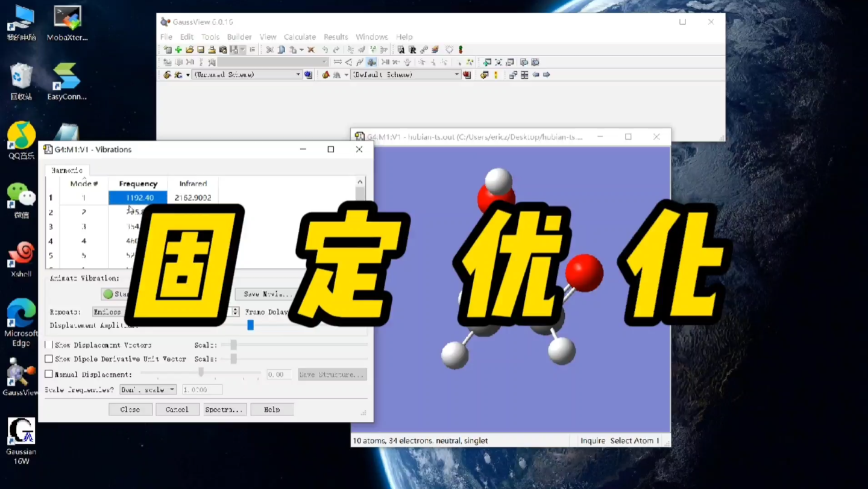
Task: Open EasyConnect desktop shortcut
Action: (67, 81)
